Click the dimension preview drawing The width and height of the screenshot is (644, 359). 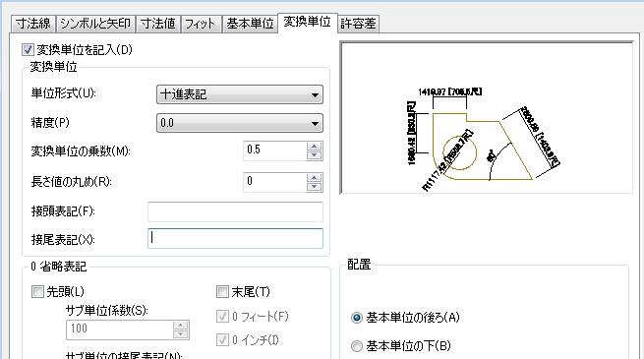[487, 117]
